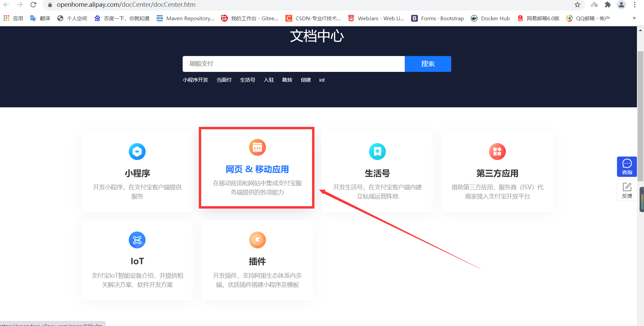This screenshot has height=326, width=644.
Task: Open the extensions puzzle icon
Action: pos(608,5)
